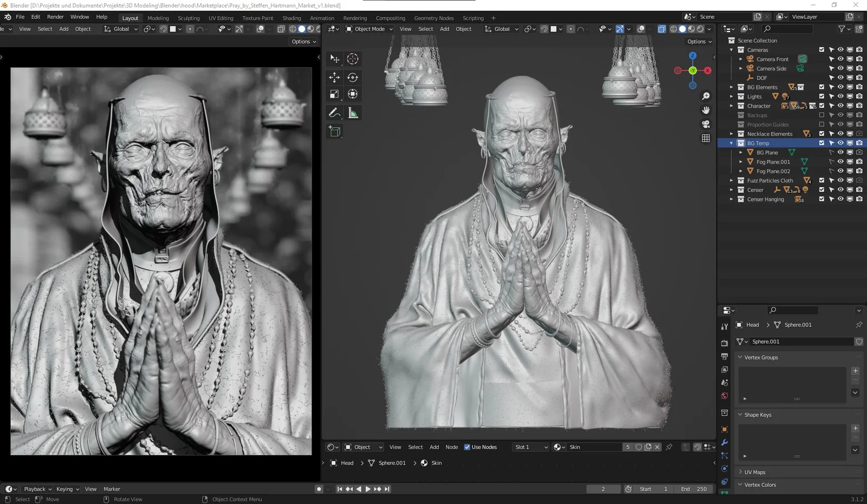Hide the Lights collection with eye toggle
This screenshot has height=504, width=867.
tap(840, 96)
